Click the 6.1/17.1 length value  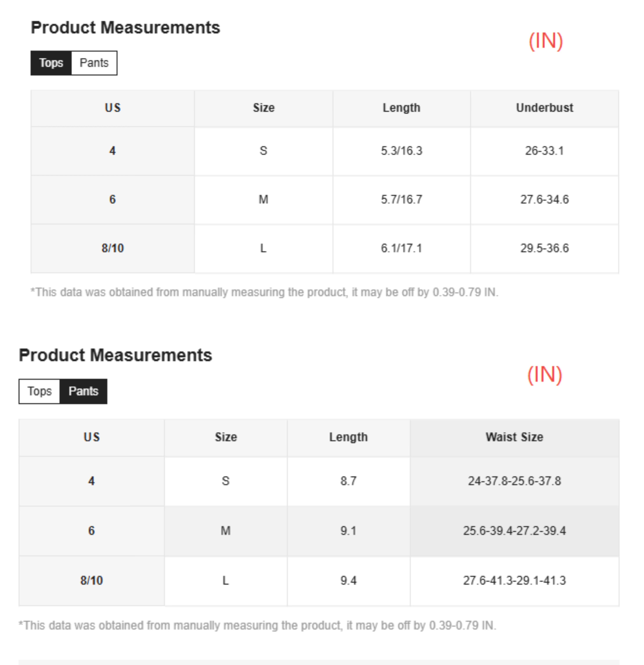tap(401, 248)
